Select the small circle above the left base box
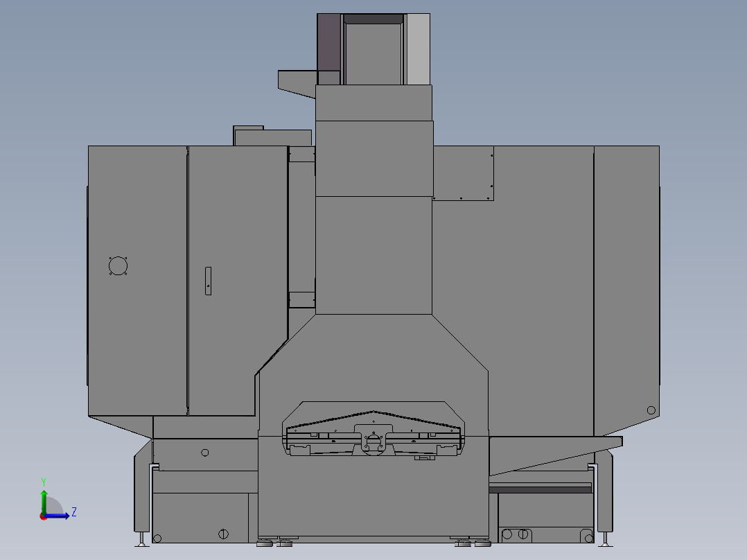Image resolution: width=747 pixels, height=560 pixels. click(204, 453)
